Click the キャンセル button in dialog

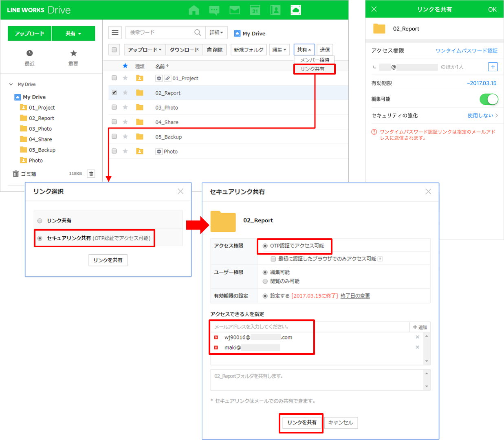coord(341,422)
